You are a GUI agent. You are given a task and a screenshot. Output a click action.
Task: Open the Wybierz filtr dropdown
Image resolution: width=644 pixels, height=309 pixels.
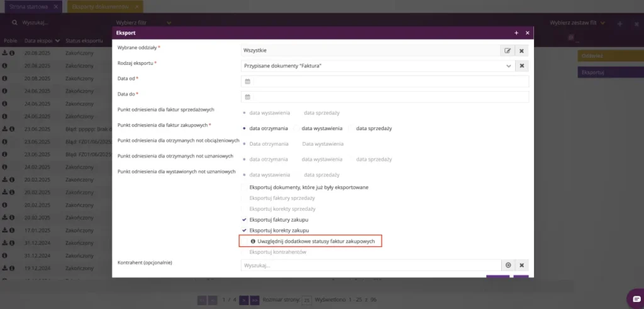144,23
